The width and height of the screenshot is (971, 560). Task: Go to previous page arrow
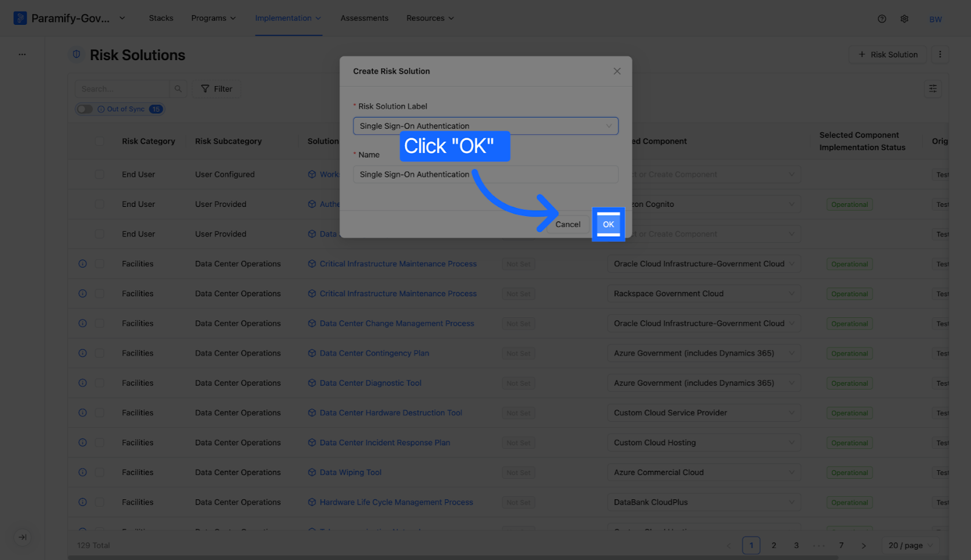coord(729,545)
